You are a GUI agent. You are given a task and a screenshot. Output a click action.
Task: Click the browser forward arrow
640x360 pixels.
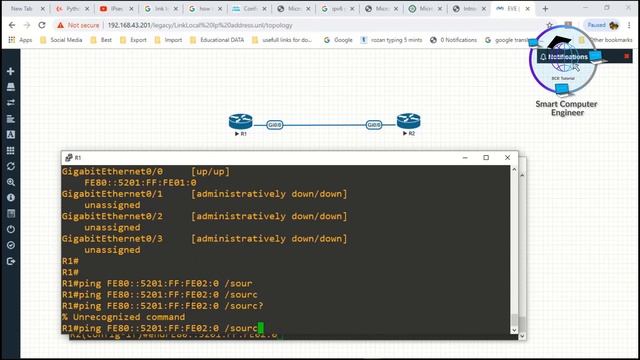point(27,25)
